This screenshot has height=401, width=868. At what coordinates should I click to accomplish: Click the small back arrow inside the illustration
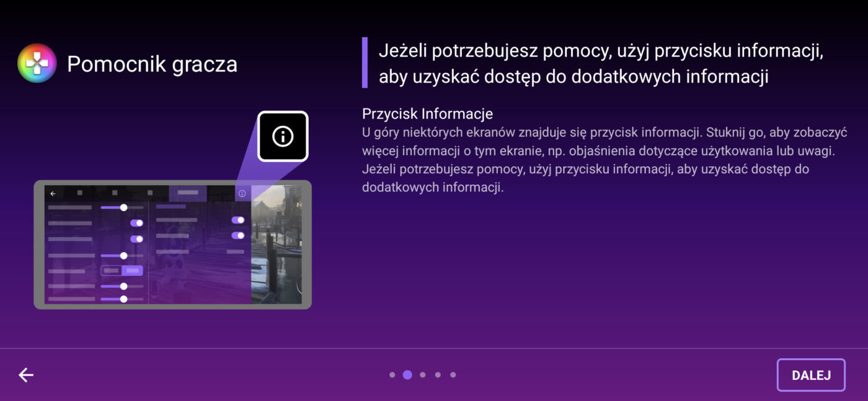(53, 194)
